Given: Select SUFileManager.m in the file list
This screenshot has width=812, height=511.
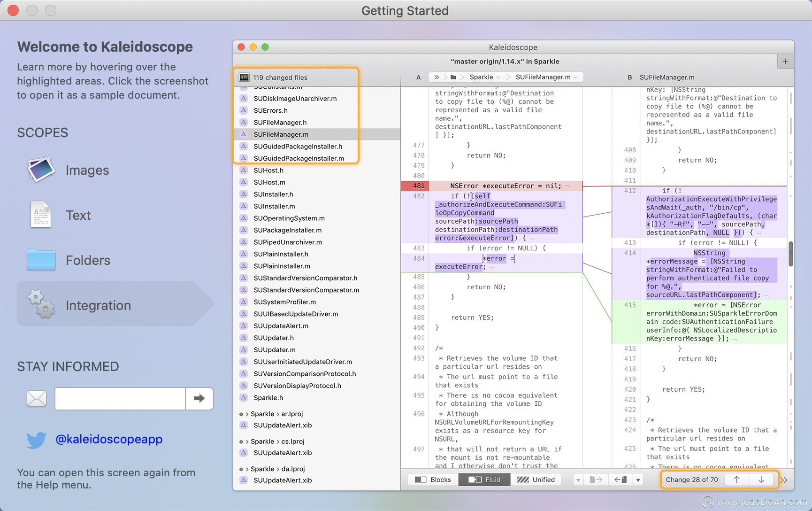Looking at the screenshot, I should pos(317,134).
